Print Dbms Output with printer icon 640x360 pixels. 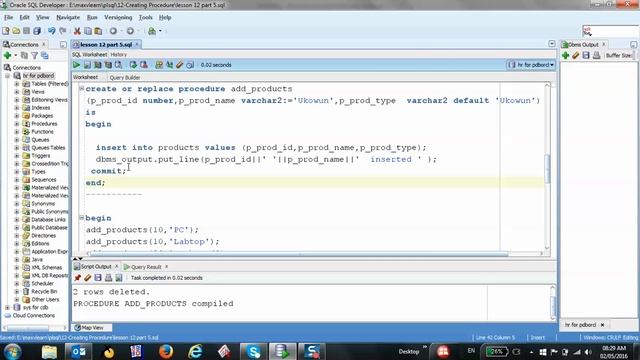click(596, 56)
